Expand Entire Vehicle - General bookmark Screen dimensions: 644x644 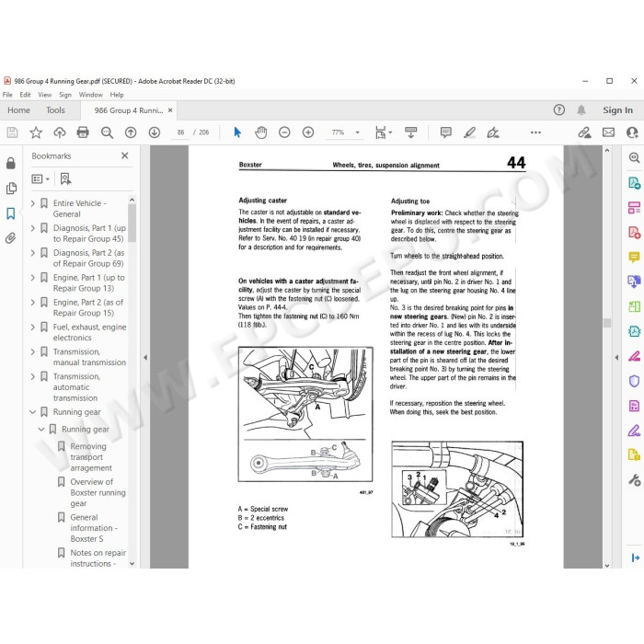(33, 203)
